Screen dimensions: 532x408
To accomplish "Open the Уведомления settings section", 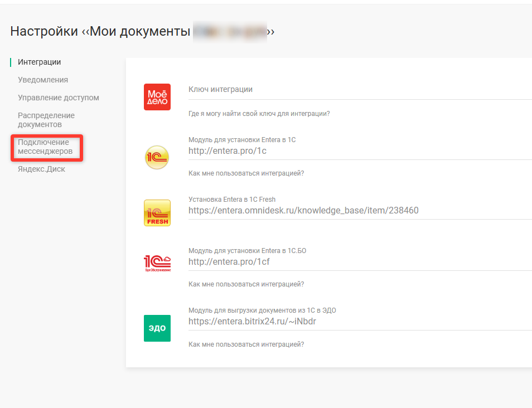I will [43, 80].
